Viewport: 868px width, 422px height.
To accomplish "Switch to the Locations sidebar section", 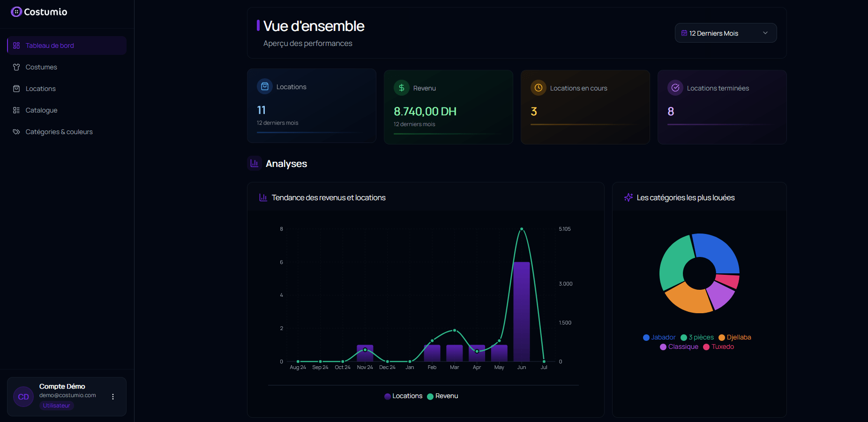I will point(40,88).
